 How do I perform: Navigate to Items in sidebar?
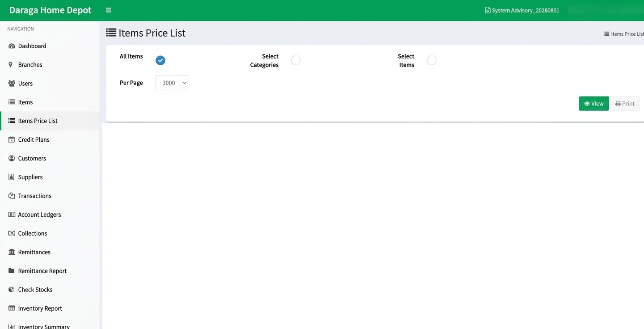(x=50, y=102)
